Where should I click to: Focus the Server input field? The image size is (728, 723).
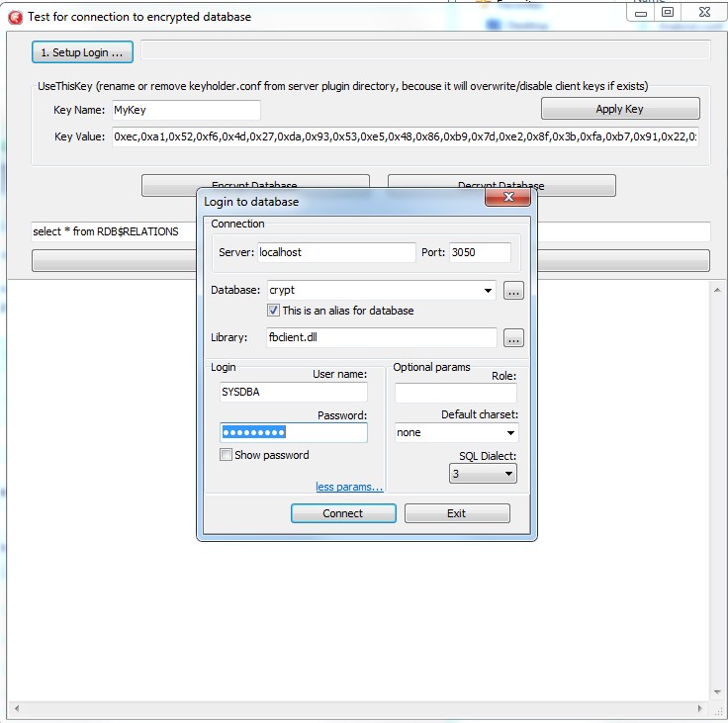pos(336,252)
